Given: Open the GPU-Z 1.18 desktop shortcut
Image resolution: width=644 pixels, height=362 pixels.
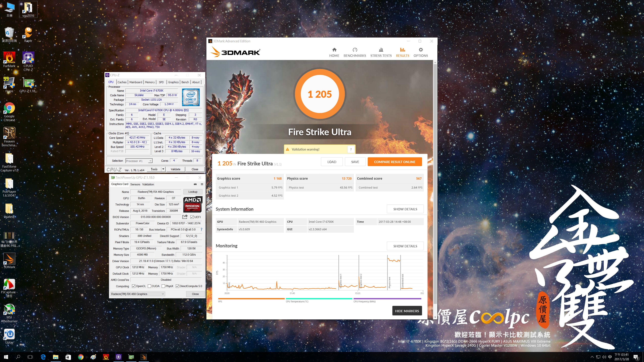Looking at the screenshot, I should (28, 85).
